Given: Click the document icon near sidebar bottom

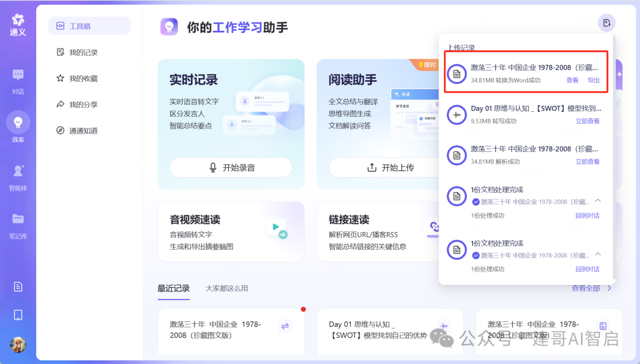Looking at the screenshot, I should click(x=17, y=285).
